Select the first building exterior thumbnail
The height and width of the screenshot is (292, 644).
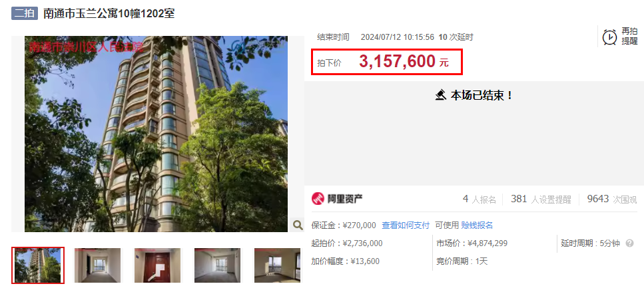click(x=38, y=265)
